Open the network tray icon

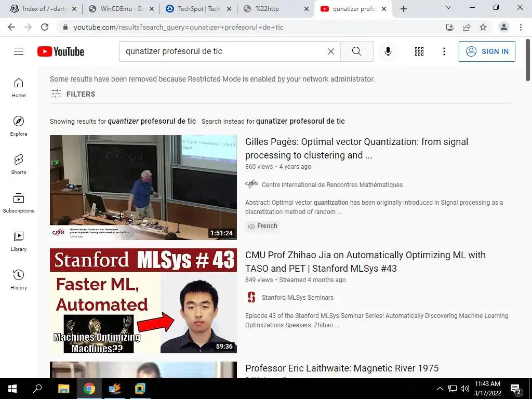click(x=453, y=389)
